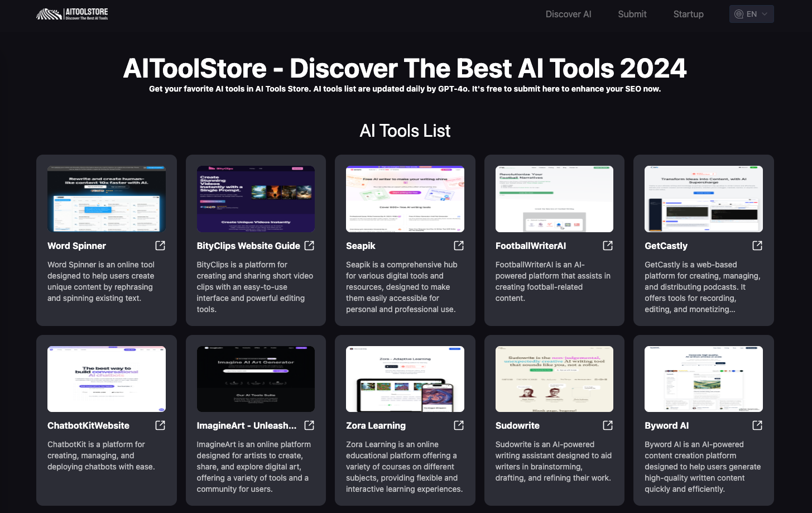The image size is (812, 513).
Task: Select the Sudowrite tool name
Action: [517, 425]
